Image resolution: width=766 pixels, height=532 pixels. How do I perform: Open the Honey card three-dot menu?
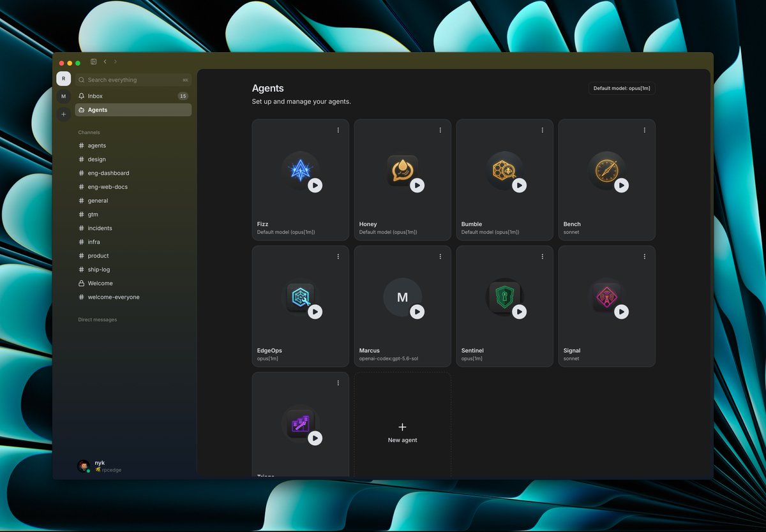(x=440, y=130)
